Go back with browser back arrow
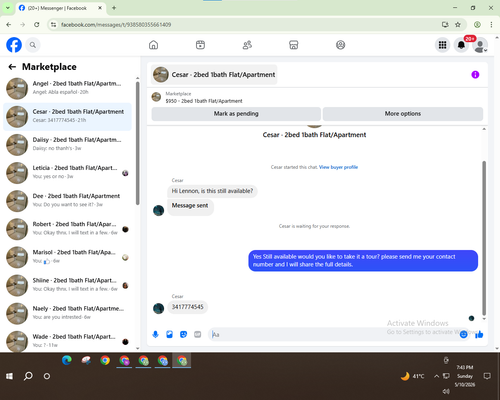This screenshot has height=400, width=500. coord(9,25)
